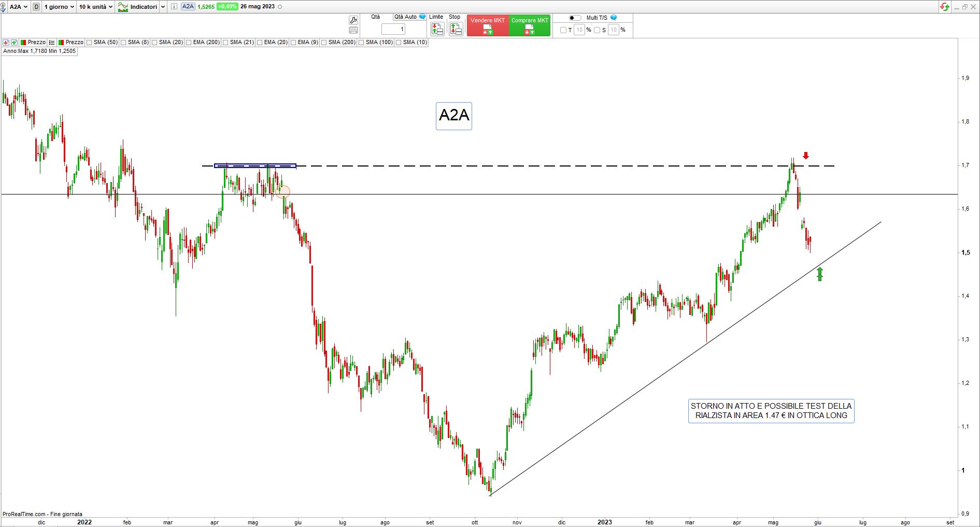980x527 pixels.
Task: Click the Qtà quantity input field
Action: [x=393, y=30]
